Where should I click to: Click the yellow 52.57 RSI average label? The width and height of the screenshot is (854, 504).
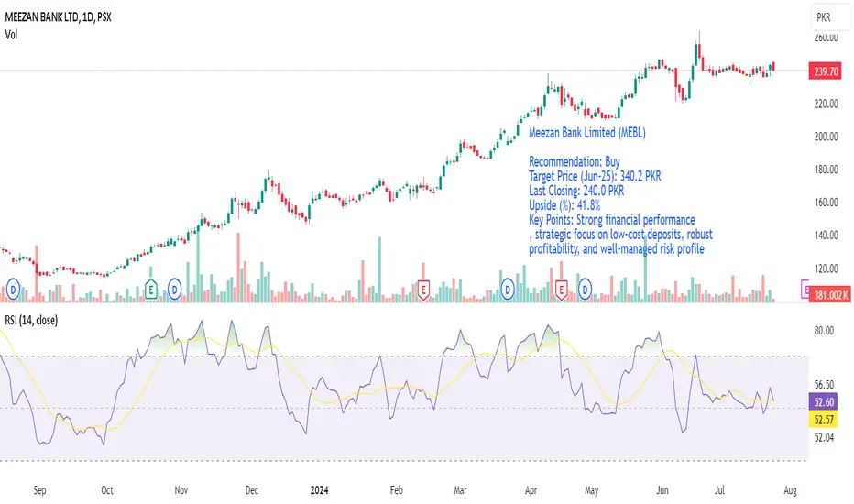pyautogui.click(x=824, y=420)
